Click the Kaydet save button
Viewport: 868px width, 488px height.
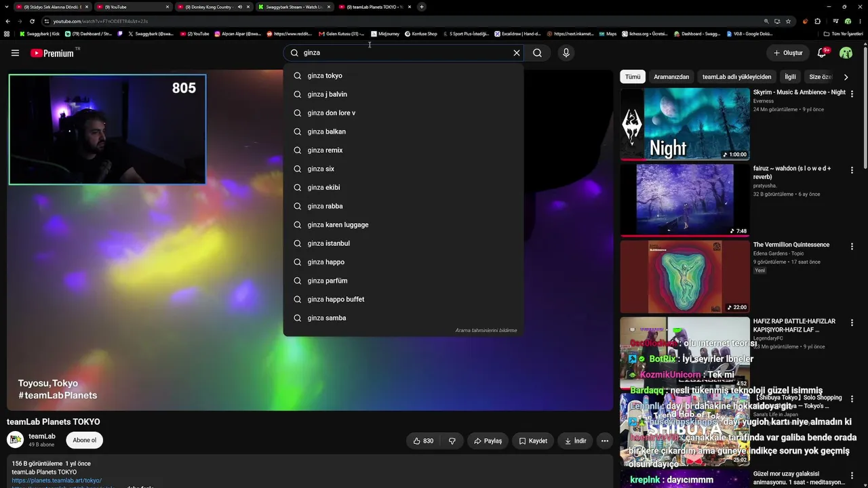tap(533, 441)
